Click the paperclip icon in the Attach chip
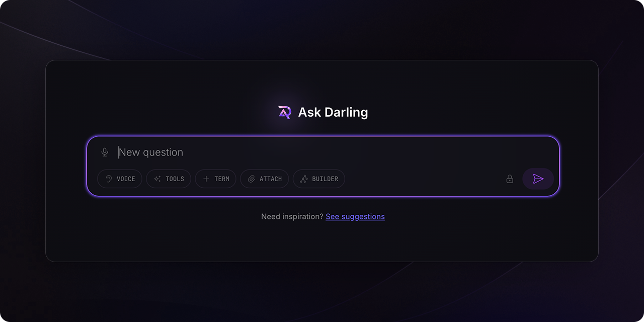This screenshot has width=644, height=322. tap(252, 179)
